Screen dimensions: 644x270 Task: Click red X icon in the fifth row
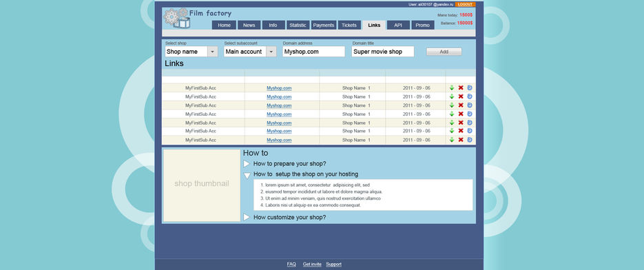point(460,123)
